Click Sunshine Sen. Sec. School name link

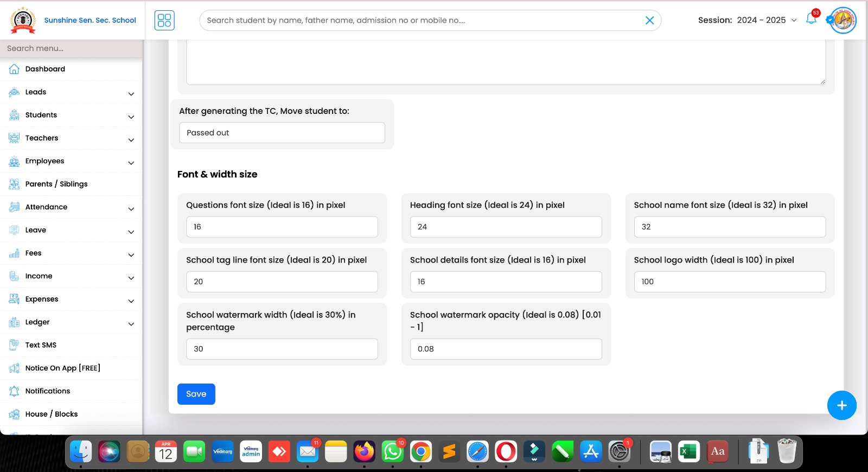click(x=90, y=20)
